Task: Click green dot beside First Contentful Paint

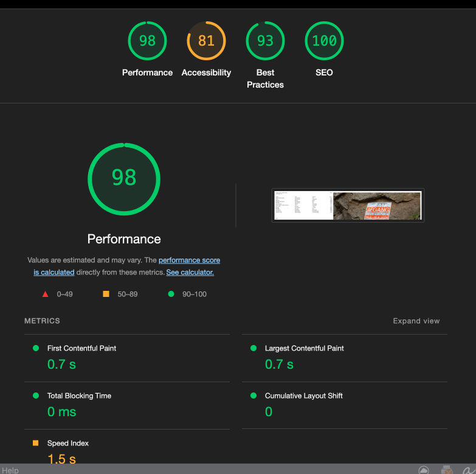Action: pos(35,348)
